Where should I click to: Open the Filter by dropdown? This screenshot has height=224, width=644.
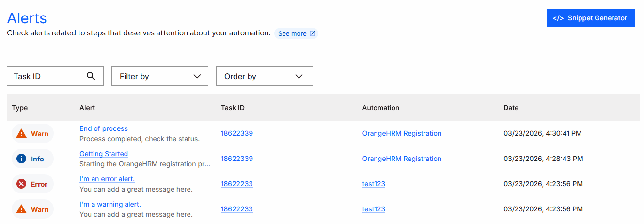(x=159, y=76)
